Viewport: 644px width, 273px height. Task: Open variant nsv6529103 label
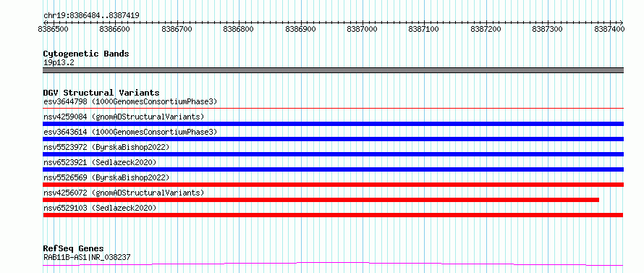point(100,208)
